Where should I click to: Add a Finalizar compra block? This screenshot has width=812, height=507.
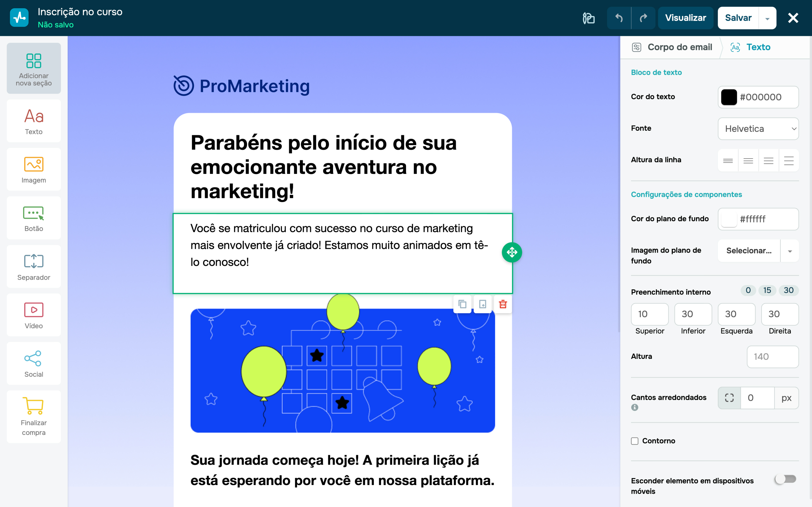(x=34, y=416)
